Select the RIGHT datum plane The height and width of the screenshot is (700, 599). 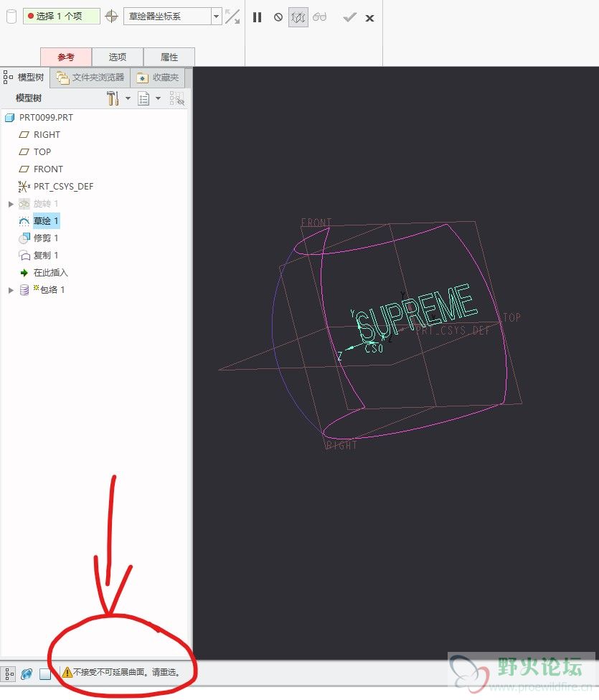[47, 134]
